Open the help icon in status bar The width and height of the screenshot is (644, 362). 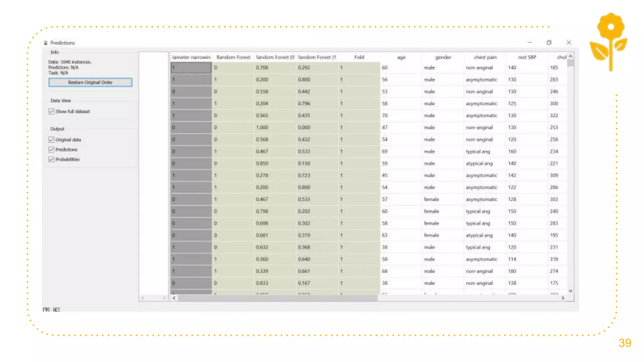[x=46, y=310]
